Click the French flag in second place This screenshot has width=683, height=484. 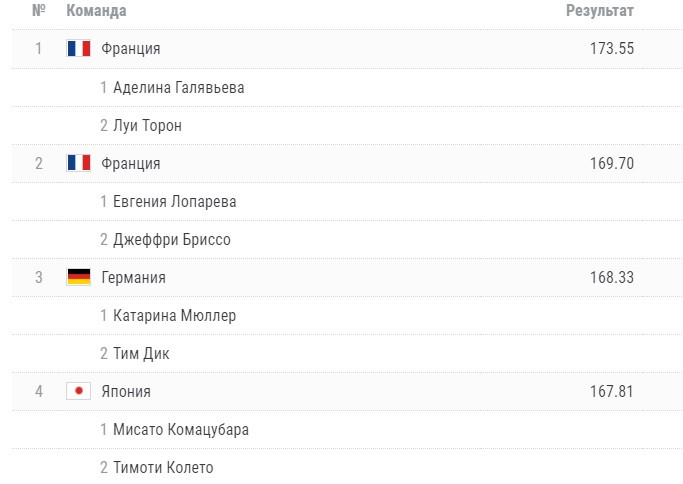coord(78,163)
